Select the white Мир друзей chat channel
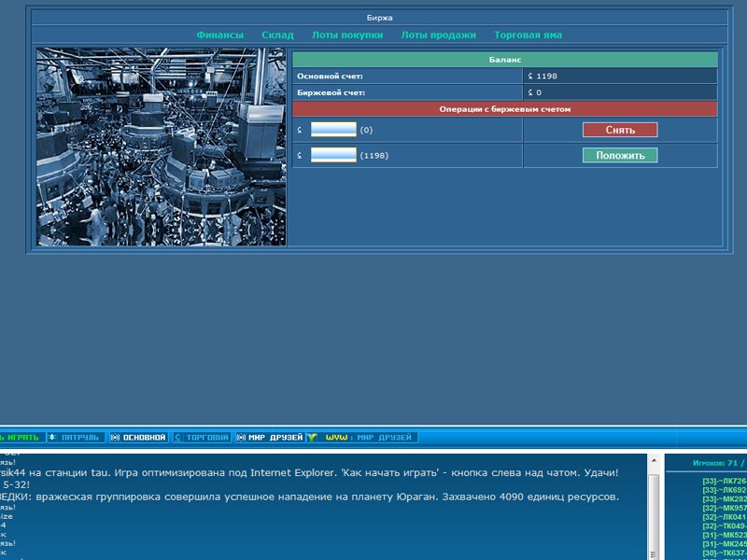The image size is (747, 560). click(270, 437)
